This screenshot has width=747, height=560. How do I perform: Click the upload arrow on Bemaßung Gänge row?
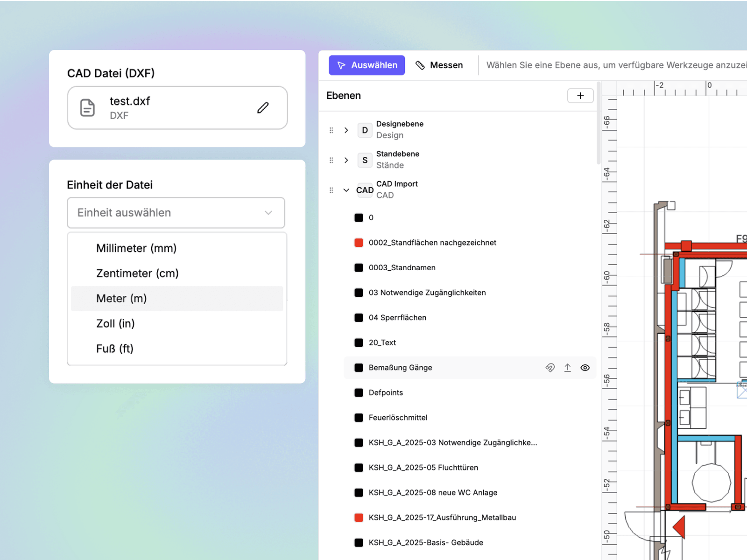coord(568,368)
